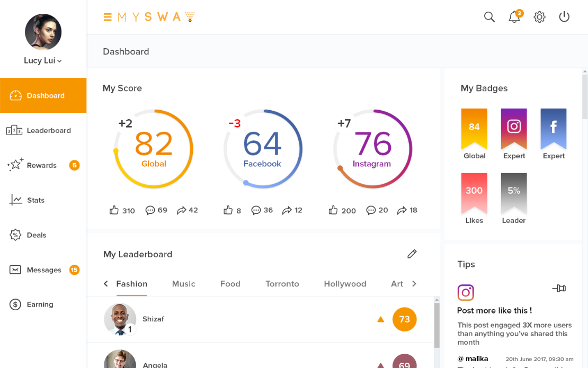This screenshot has width=588, height=368.
Task: Click the Shizaf name in leaderboard
Action: pyautogui.click(x=154, y=319)
